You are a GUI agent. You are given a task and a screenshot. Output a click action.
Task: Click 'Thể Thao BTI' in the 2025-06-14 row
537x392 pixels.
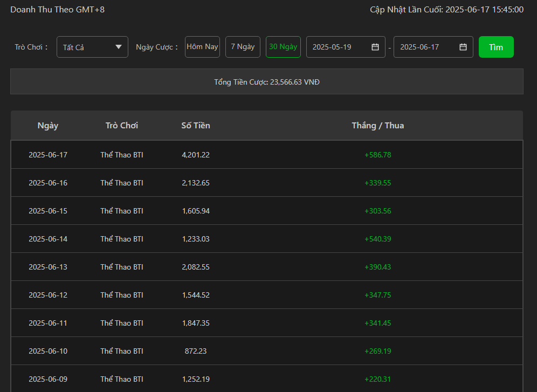[121, 239]
